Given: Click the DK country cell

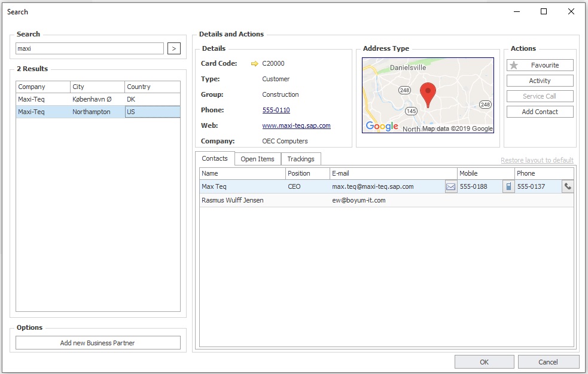Looking at the screenshot, I should pos(153,99).
